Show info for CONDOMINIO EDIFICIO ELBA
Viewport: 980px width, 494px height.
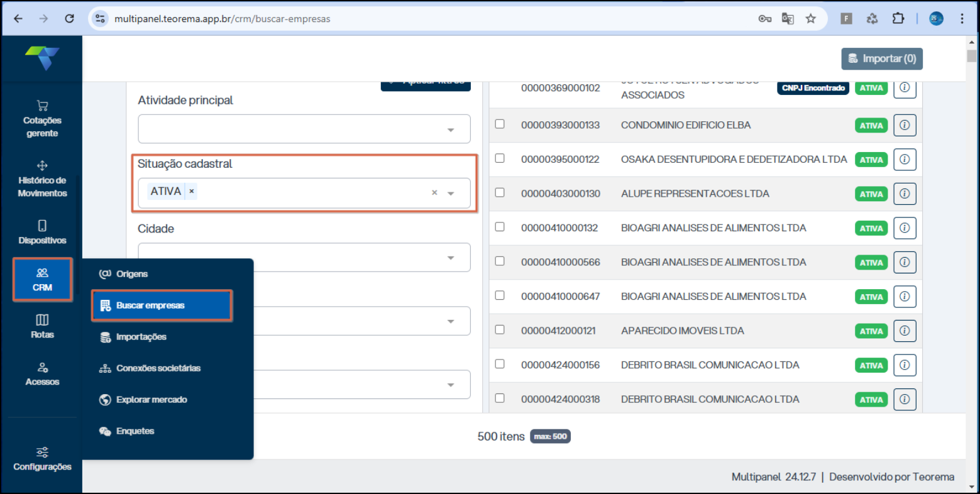coord(904,125)
